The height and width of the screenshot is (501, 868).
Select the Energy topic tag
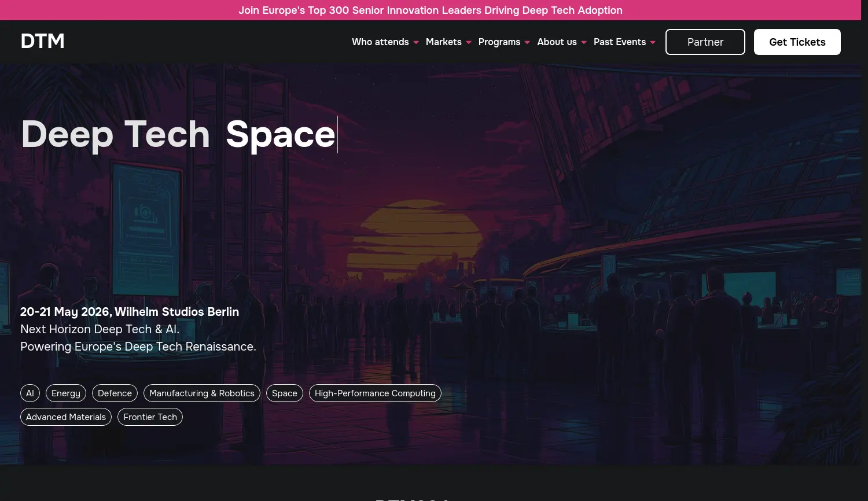65,393
